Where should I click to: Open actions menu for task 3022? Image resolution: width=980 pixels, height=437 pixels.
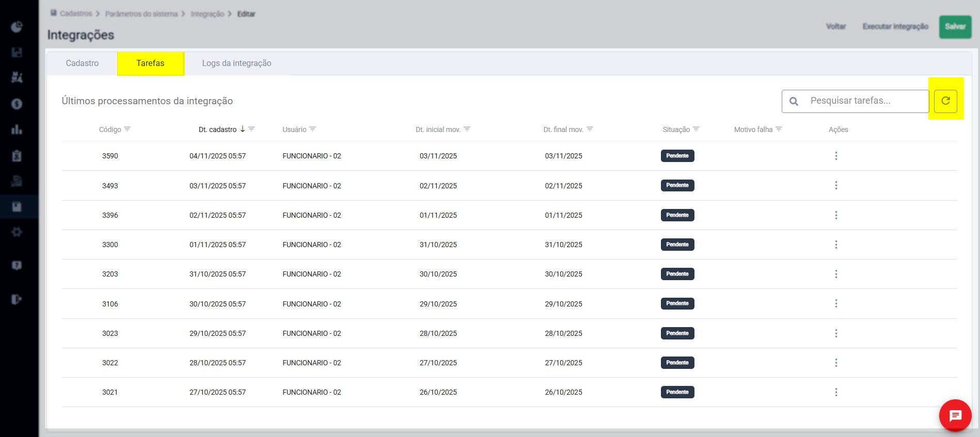pos(836,363)
